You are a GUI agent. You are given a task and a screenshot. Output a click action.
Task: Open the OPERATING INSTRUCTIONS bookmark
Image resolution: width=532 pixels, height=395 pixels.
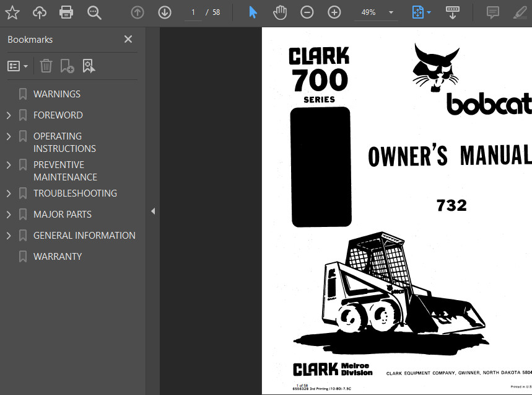[x=64, y=142]
